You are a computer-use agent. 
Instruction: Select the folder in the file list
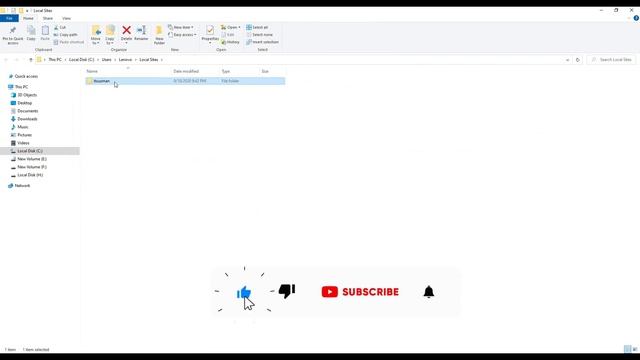(x=185, y=81)
